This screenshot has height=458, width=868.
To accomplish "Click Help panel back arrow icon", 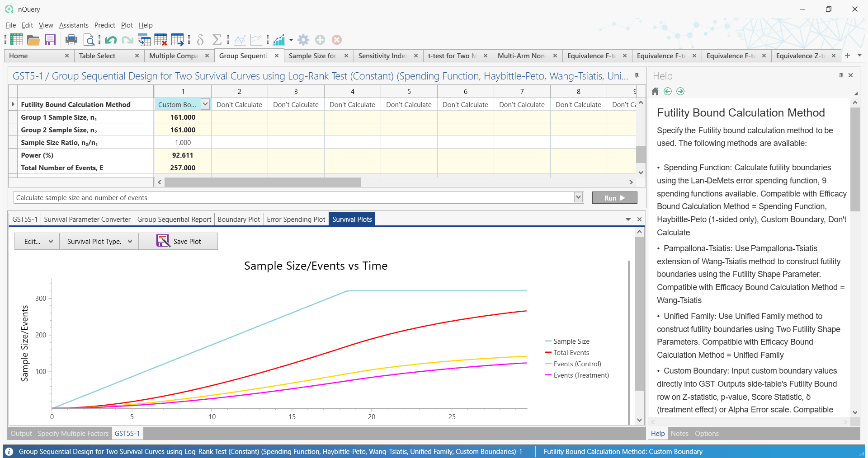I will point(668,91).
